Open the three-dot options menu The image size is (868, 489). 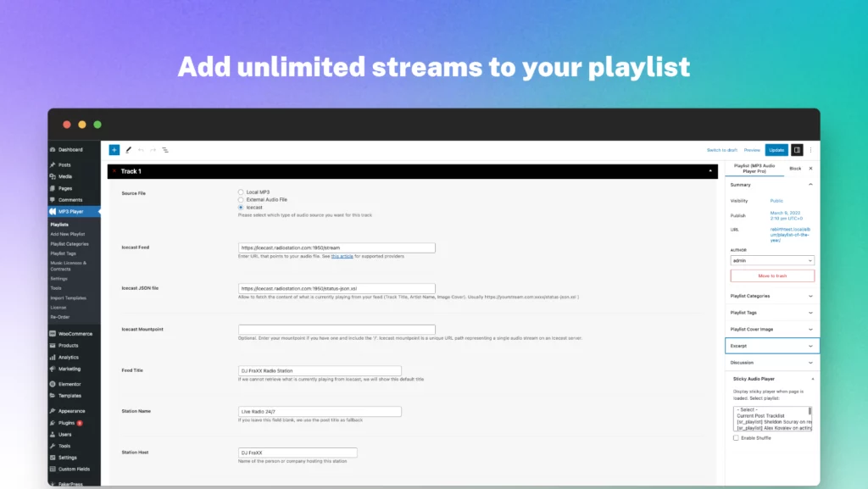[811, 150]
